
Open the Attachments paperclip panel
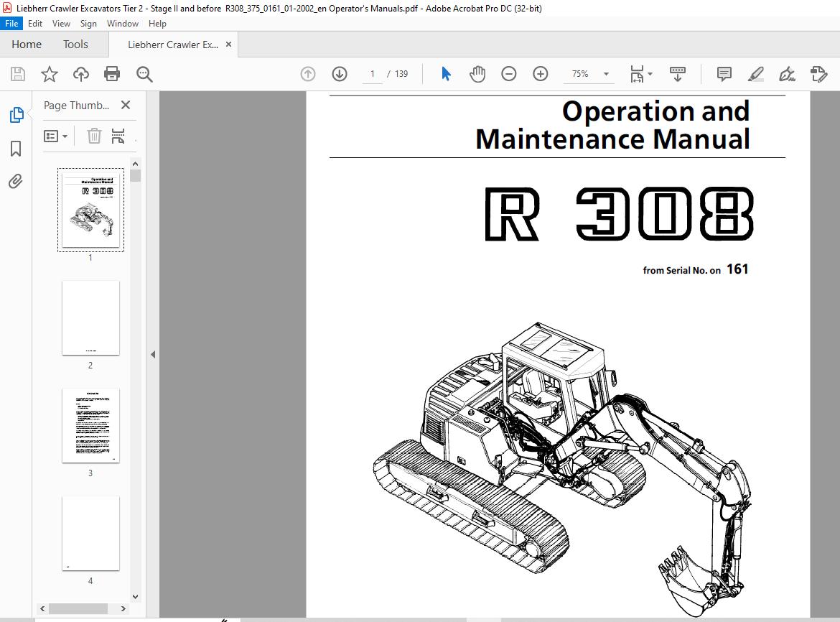coord(16,182)
